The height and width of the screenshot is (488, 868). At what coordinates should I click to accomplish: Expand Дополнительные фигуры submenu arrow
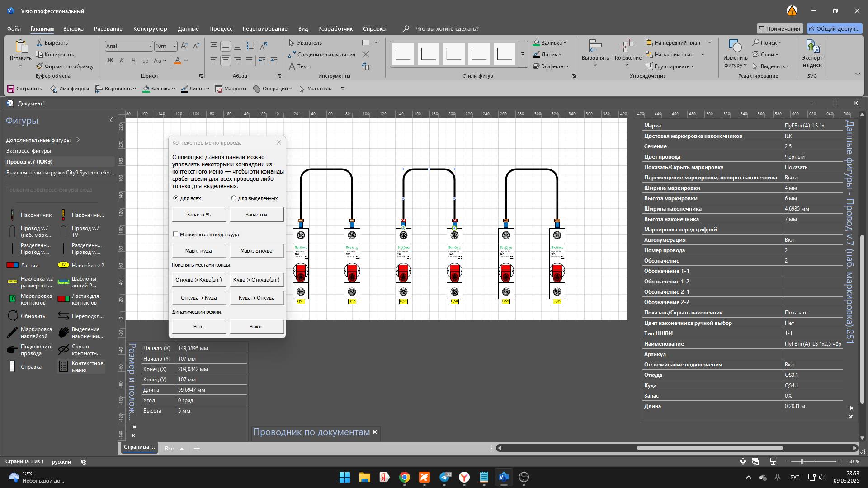tap(78, 140)
